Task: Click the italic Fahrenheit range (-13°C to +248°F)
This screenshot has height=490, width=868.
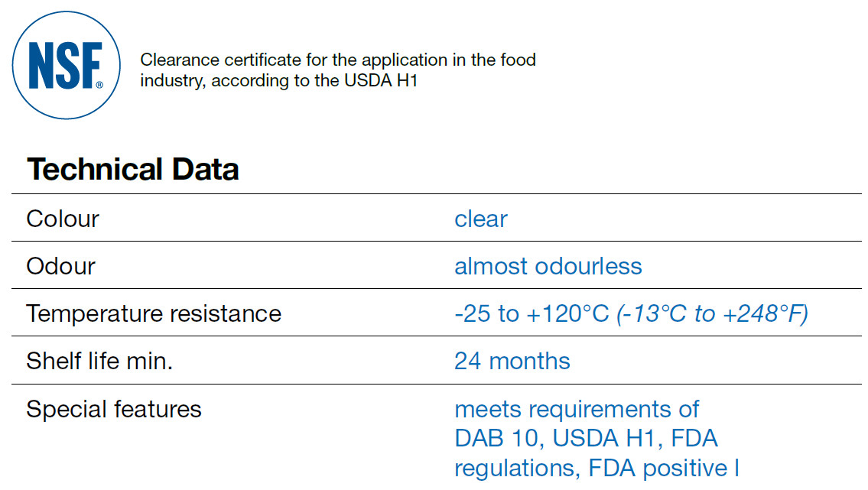Action: [712, 314]
